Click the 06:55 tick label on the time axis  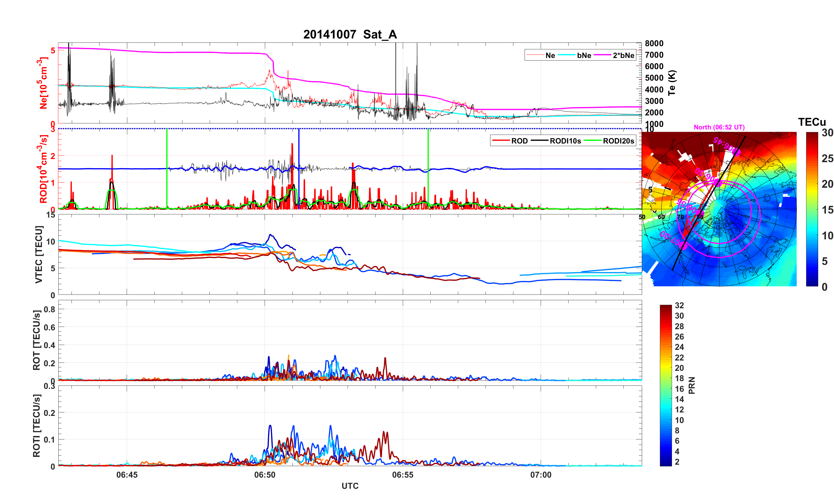[x=402, y=475]
